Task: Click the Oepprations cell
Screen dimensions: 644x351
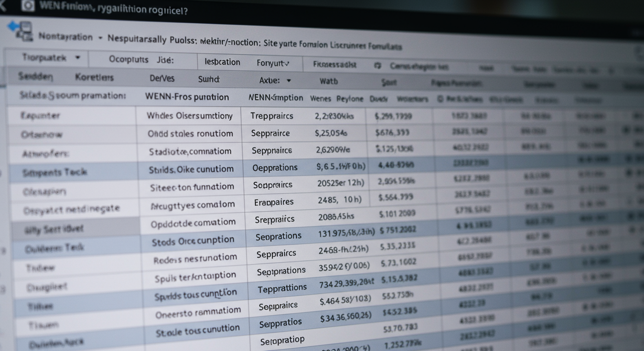Action: [275, 168]
